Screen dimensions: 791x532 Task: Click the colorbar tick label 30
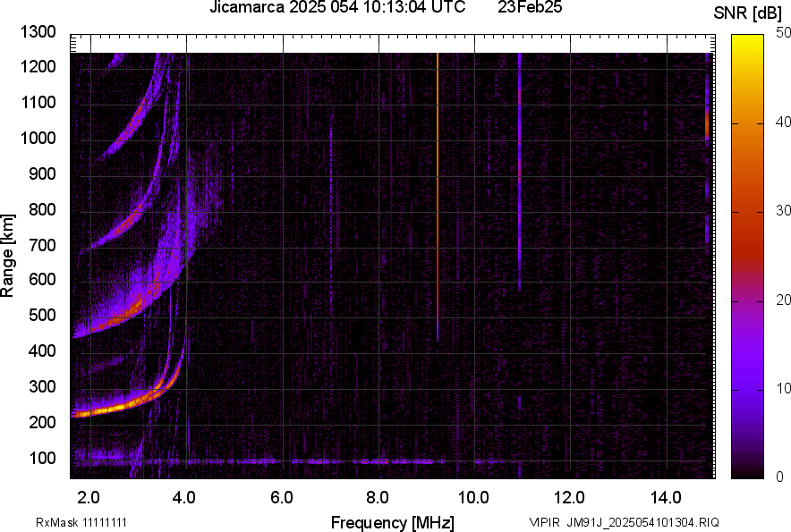pyautogui.click(x=785, y=211)
